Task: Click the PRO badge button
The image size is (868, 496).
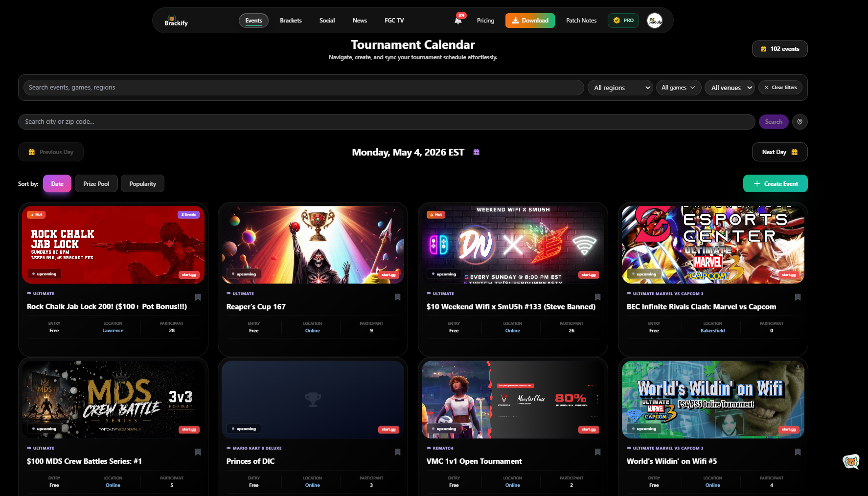Action: point(623,21)
